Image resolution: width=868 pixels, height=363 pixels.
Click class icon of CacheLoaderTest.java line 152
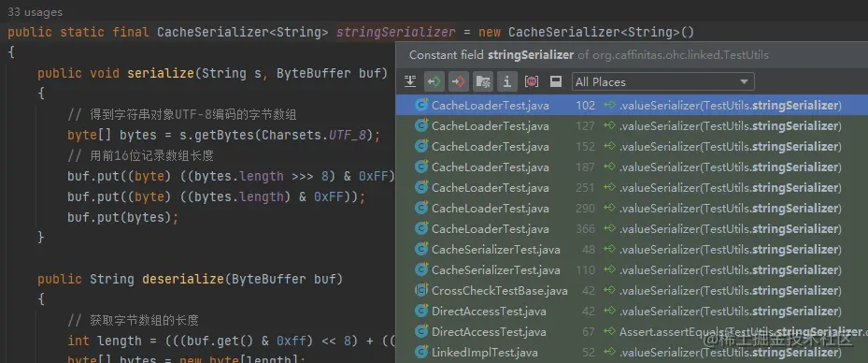pos(421,146)
